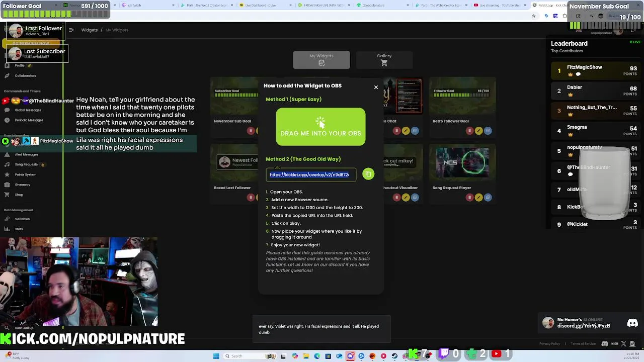Viewport: 644px width, 362px height.
Task: Open the Microsoft Edge taskbar icon
Action: (x=317, y=356)
